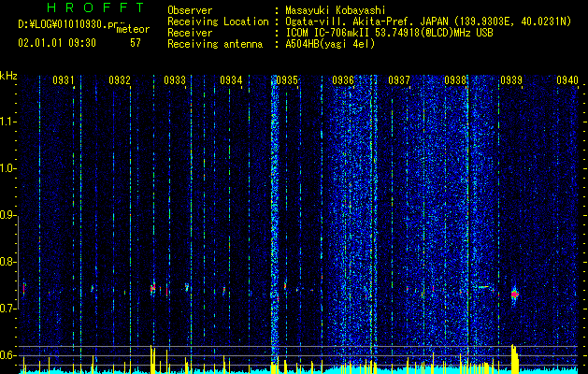This screenshot has width=588, height=374.
Task: Click the date stamp 02.01.01 09:30
Action: pos(57,43)
